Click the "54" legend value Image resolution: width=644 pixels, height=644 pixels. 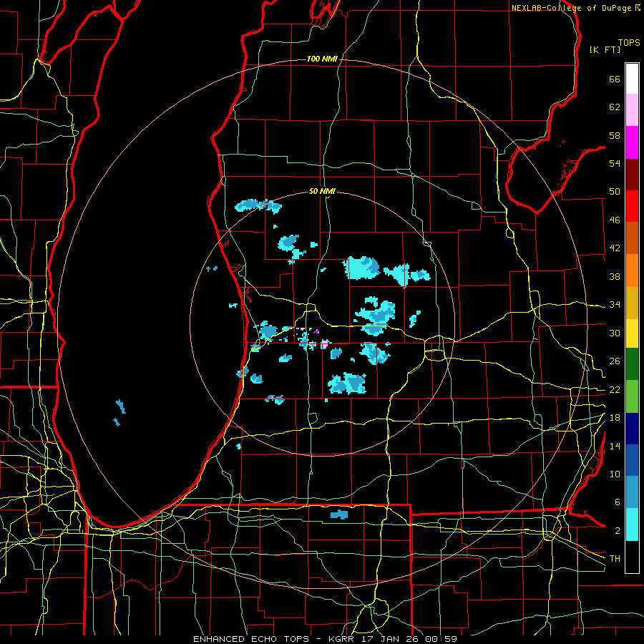pos(615,163)
